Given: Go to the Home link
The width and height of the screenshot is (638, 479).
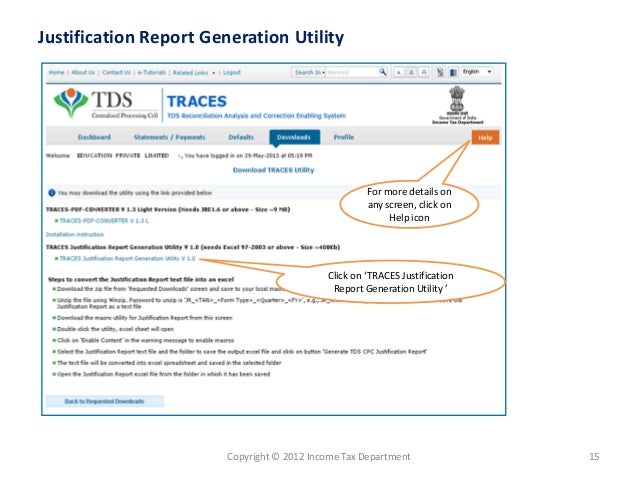Looking at the screenshot, I should point(56,72).
